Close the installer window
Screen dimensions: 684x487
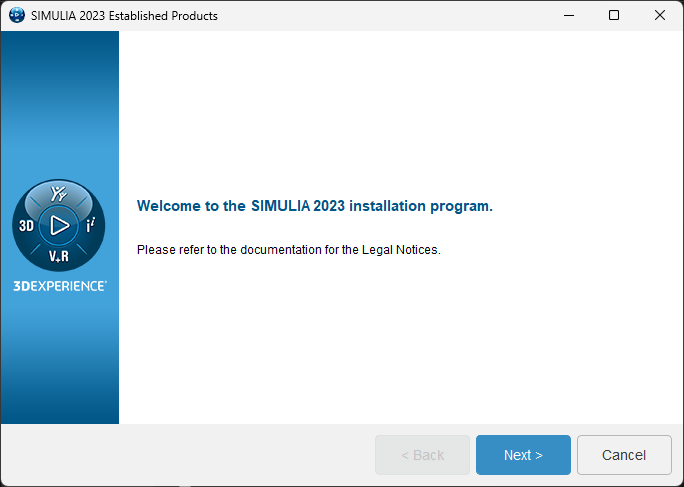(x=660, y=16)
